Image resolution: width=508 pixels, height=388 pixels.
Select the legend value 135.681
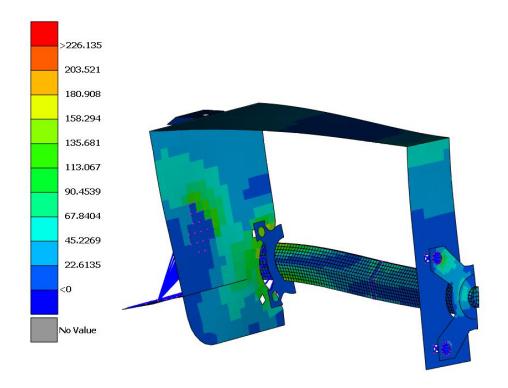(x=82, y=143)
